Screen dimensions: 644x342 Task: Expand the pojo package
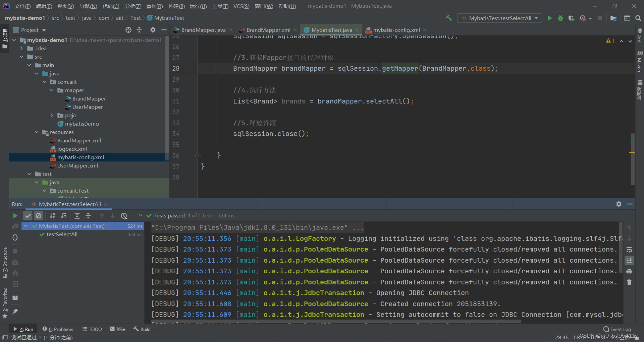(x=52, y=115)
